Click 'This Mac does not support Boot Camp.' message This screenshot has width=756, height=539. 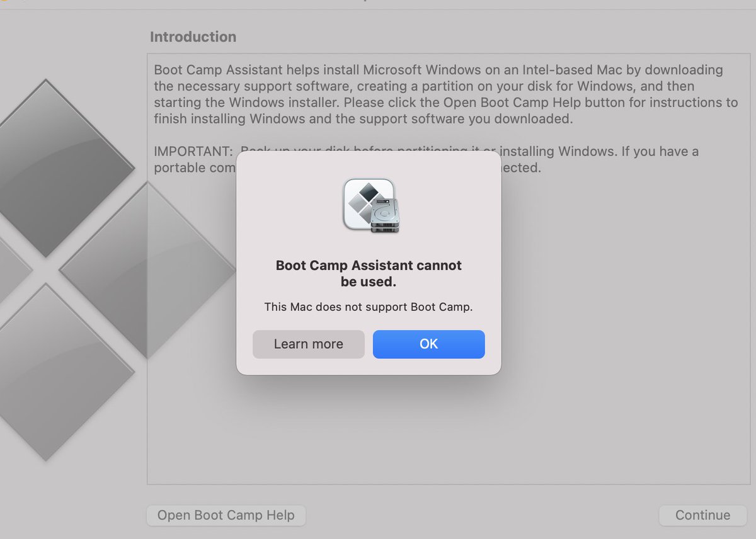coord(369,307)
